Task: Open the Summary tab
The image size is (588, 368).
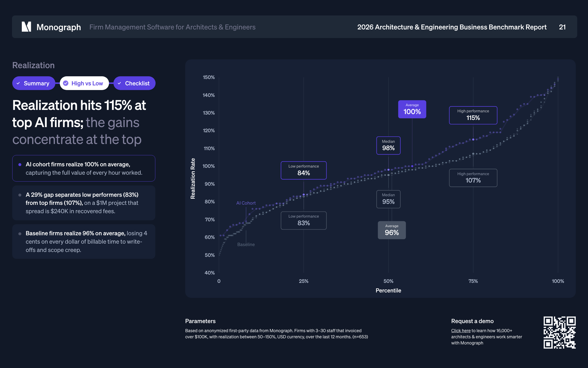Action: (34, 83)
